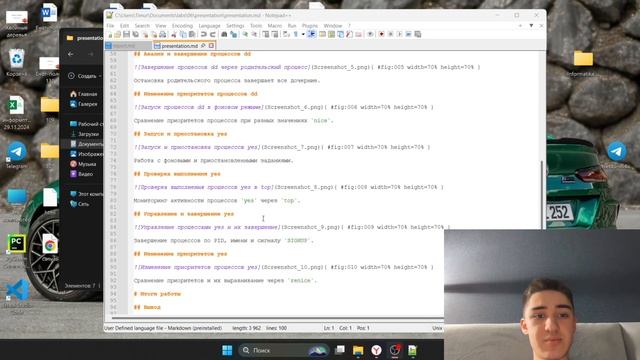Open the Macro menu
Image resolution: width=640 pixels, height=360 pixels.
(275, 26)
